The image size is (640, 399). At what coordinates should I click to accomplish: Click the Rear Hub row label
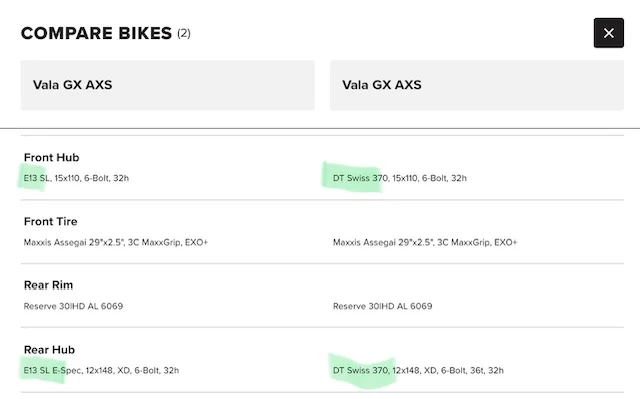tap(49, 350)
